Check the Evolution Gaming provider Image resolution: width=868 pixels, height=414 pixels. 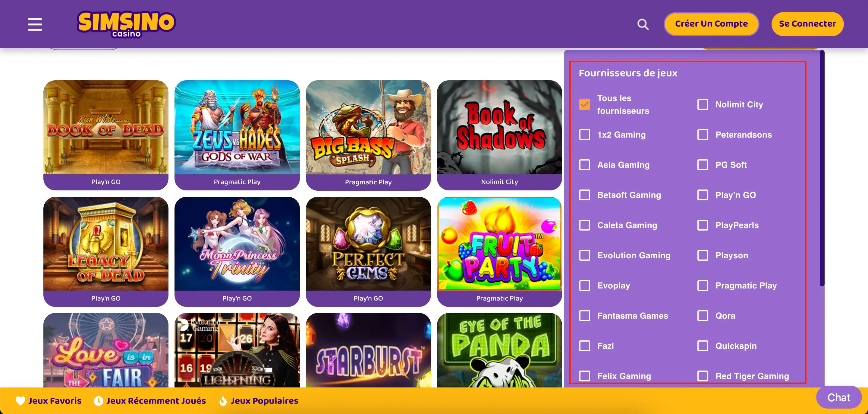click(x=585, y=255)
